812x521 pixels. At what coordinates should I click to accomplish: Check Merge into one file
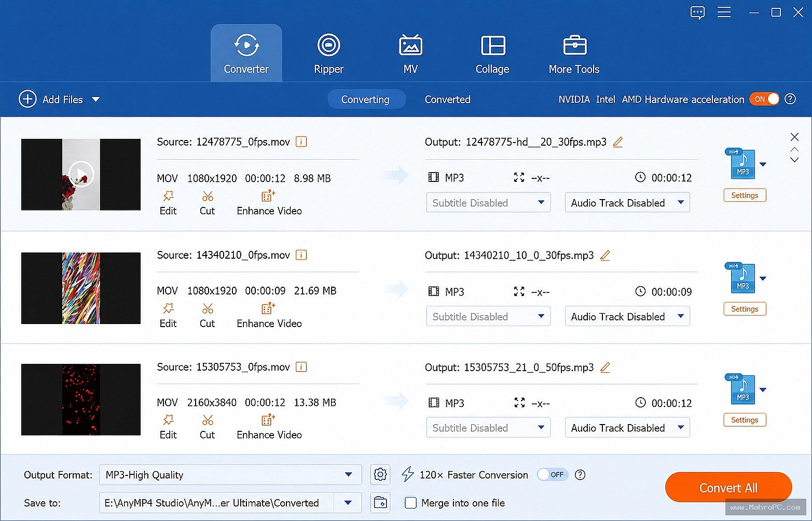[410, 503]
